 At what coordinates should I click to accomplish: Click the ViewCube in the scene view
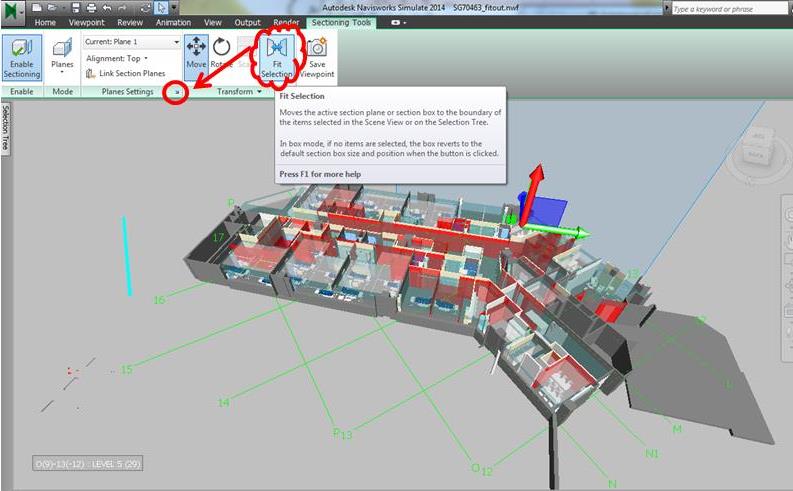pyautogui.click(x=756, y=146)
